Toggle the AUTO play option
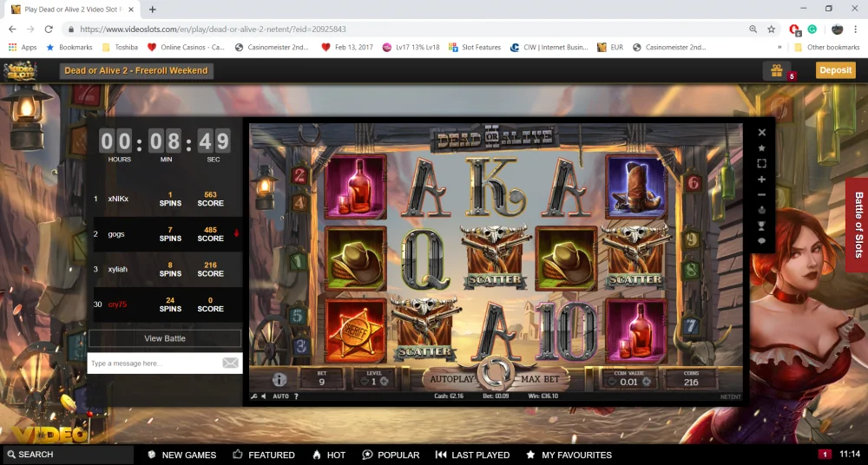Image resolution: width=868 pixels, height=465 pixels. point(280,396)
